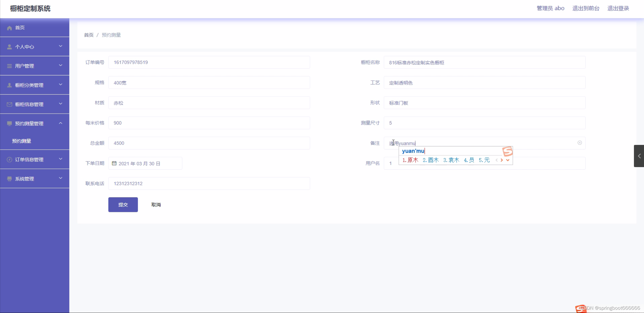Click the 取消 cancel button
644x313 pixels.
pos(156,205)
